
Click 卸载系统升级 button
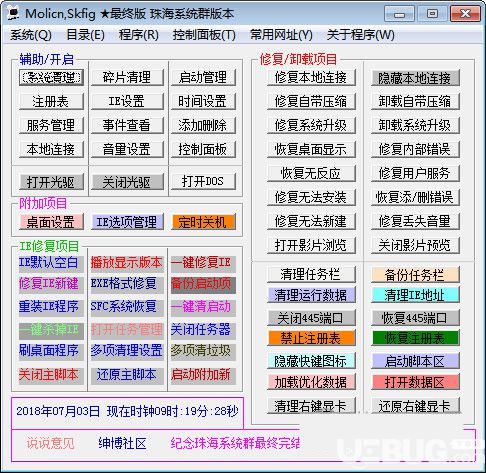coord(415,125)
